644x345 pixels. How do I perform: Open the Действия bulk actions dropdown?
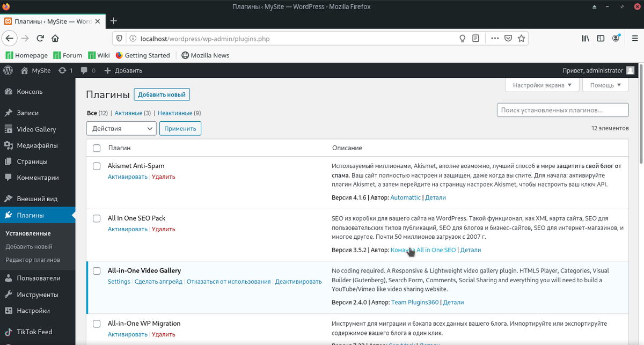coord(121,129)
